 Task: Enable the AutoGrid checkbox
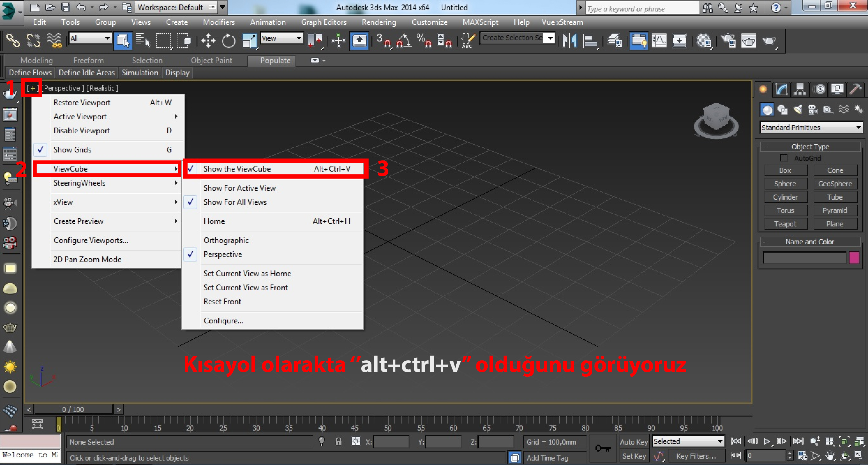click(784, 158)
